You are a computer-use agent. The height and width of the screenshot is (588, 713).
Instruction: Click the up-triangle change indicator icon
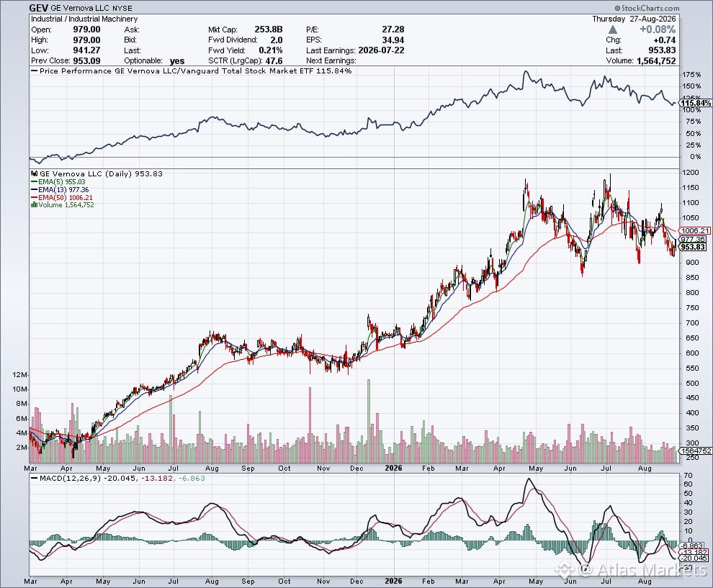click(613, 30)
